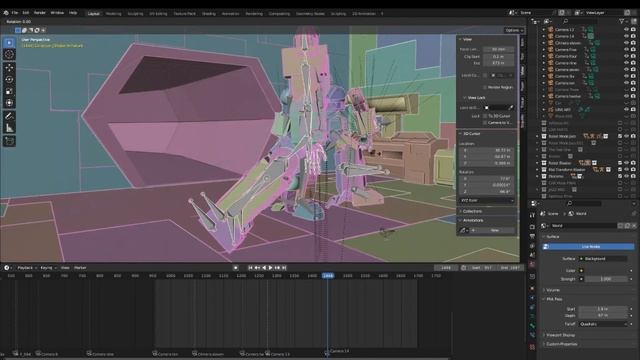
Task: Open the Keying popover in timeline
Action: 48,268
